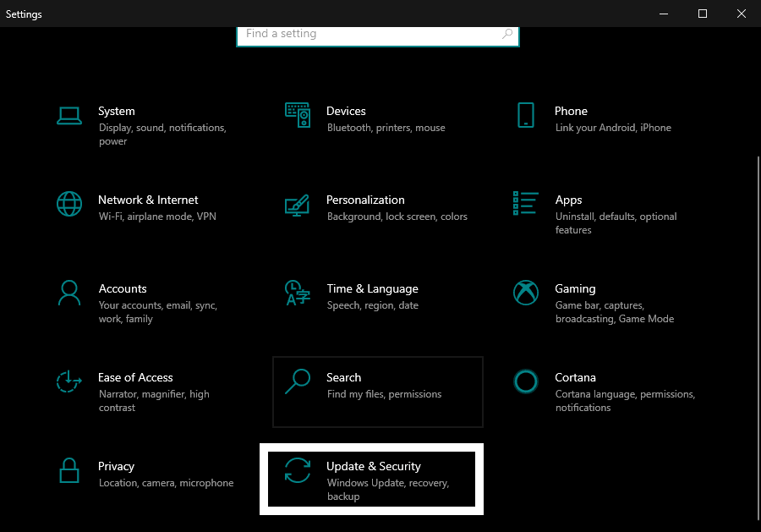Open Ease of Access title
The image size is (761, 532).
135,377
